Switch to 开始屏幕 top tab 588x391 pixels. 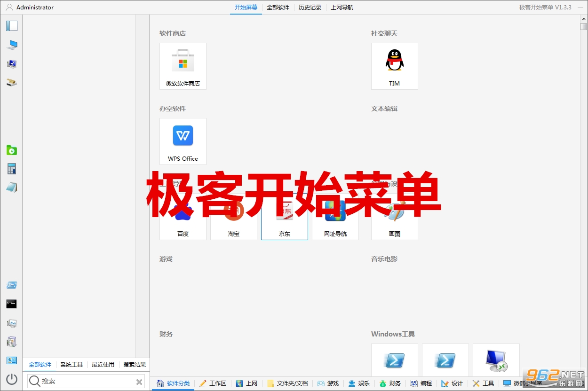pos(246,7)
